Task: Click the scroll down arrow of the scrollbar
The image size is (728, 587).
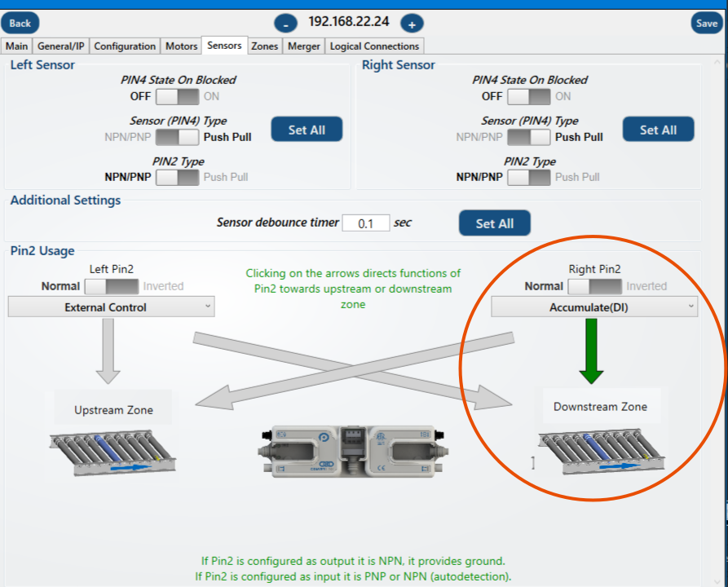Action: pyautogui.click(x=717, y=581)
